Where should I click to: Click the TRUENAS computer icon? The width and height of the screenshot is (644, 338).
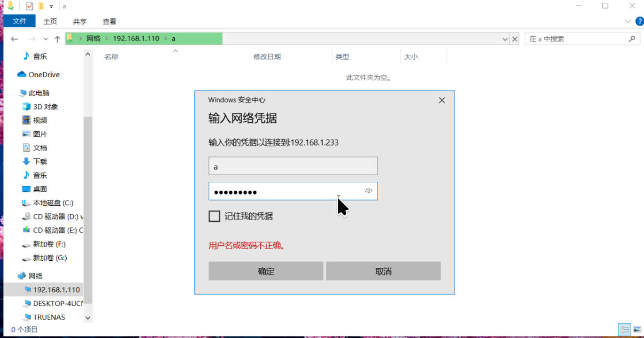click(28, 317)
